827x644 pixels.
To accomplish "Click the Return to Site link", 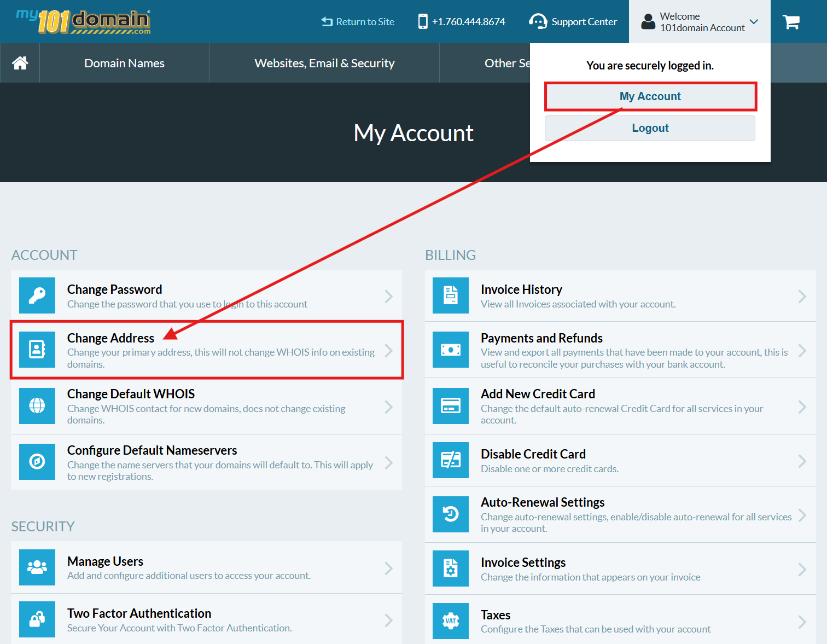I will click(357, 21).
